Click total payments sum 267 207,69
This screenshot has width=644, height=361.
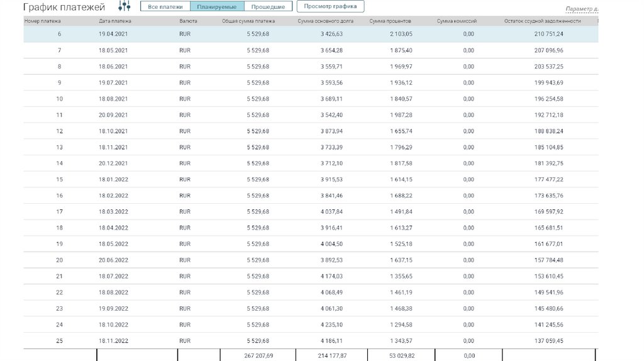[258, 356]
